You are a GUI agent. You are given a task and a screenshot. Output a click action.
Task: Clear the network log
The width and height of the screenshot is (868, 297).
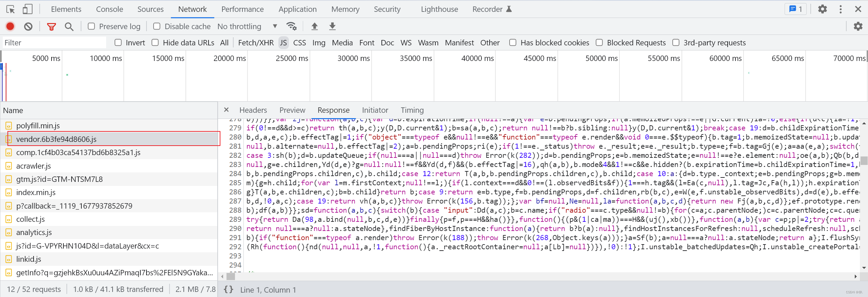(x=28, y=26)
